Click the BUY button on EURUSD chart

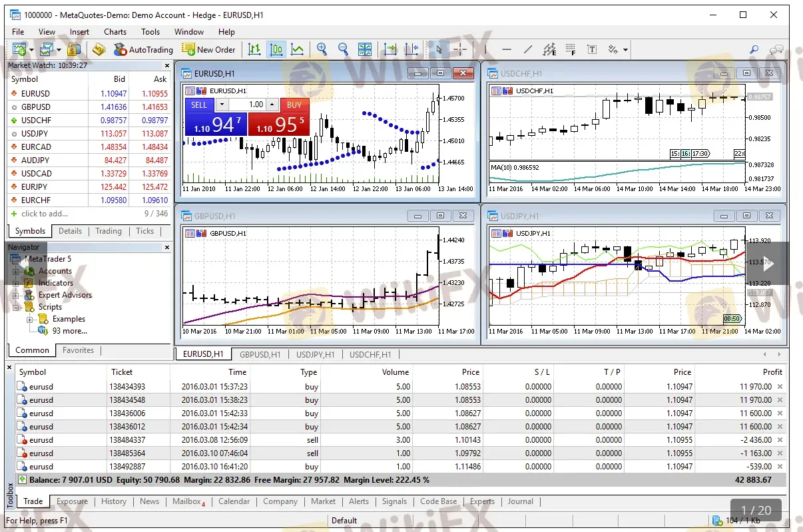click(x=278, y=117)
